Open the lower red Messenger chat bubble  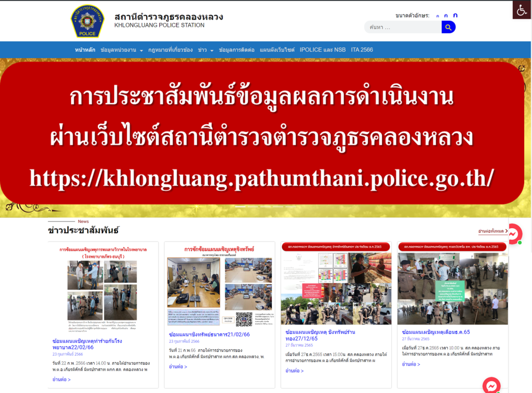pyautogui.click(x=491, y=386)
